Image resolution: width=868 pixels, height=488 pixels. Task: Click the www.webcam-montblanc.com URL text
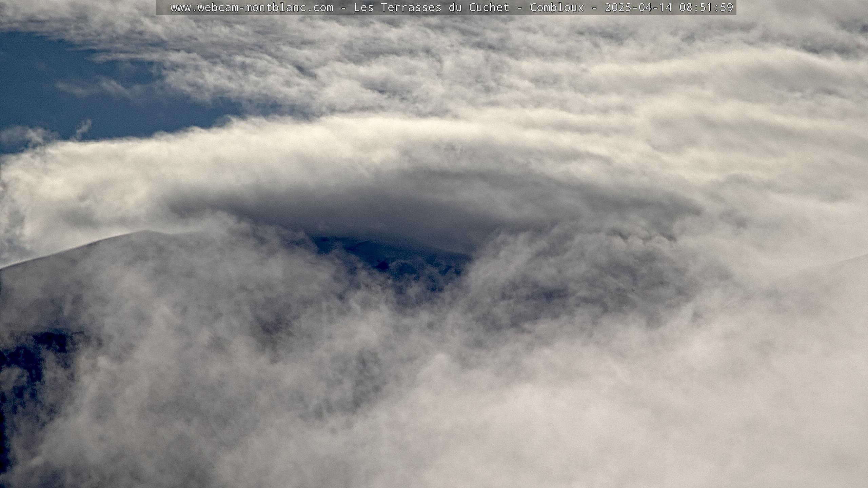click(x=252, y=7)
